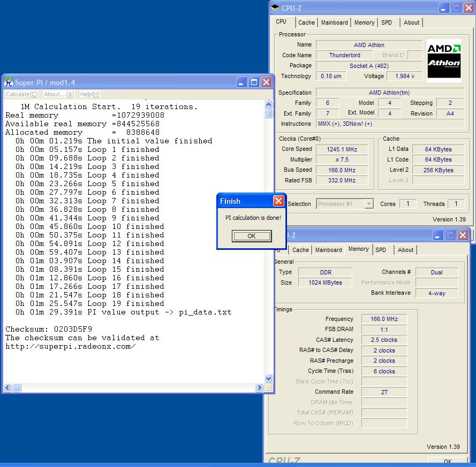Close the Finish dialog with the X
The height and width of the screenshot is (467, 476).
point(278,201)
